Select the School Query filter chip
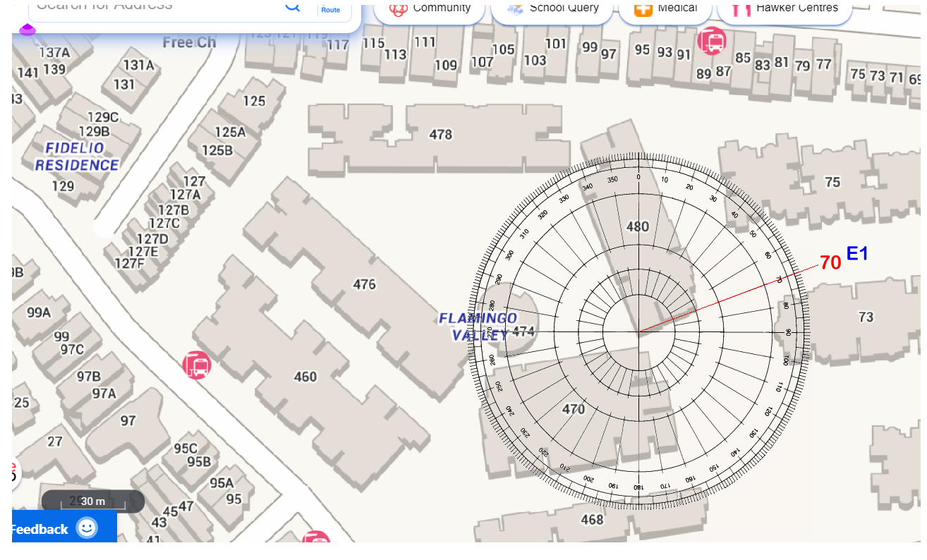 pos(552,9)
